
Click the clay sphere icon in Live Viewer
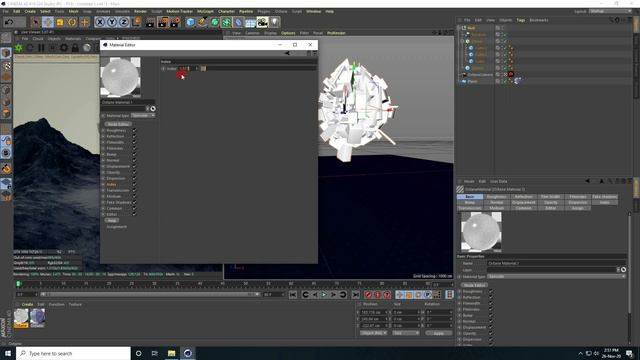[x=87, y=48]
